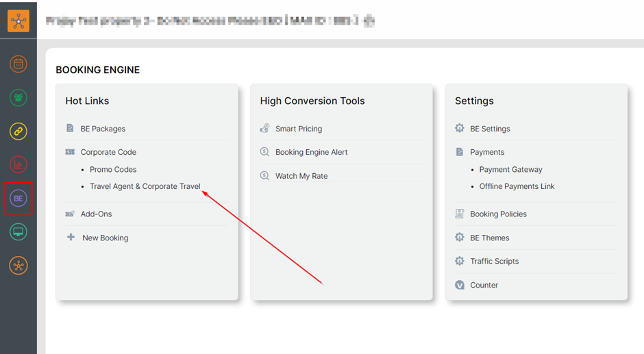Screen dimensions: 644x354
Task: Open the red reports chart sidebar icon
Action: [x=18, y=164]
